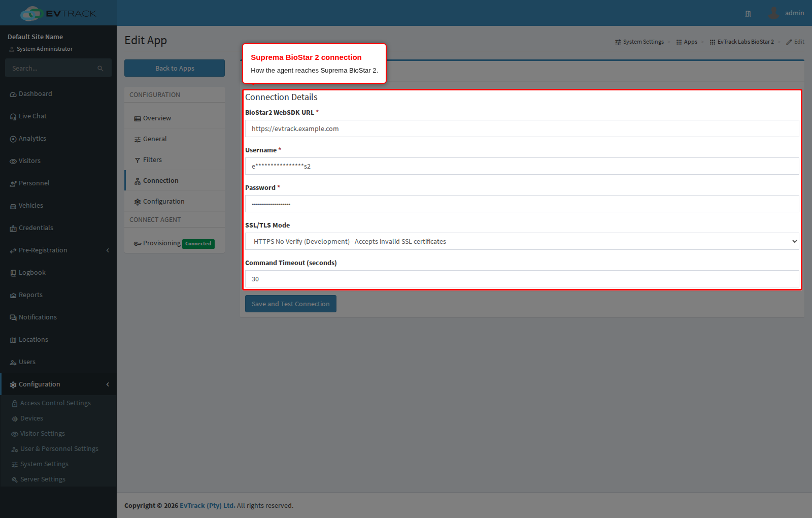812x518 pixels.
Task: Click Save and Test Connection
Action: 291,304
